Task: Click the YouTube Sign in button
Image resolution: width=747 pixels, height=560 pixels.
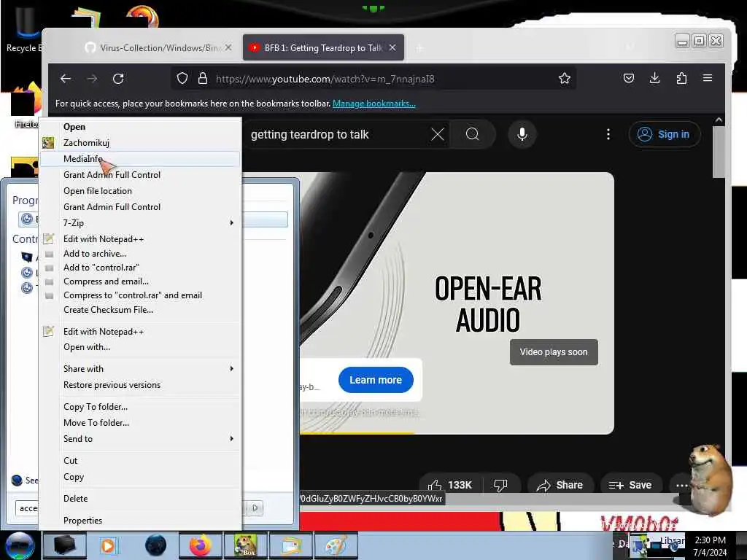Action: click(665, 134)
